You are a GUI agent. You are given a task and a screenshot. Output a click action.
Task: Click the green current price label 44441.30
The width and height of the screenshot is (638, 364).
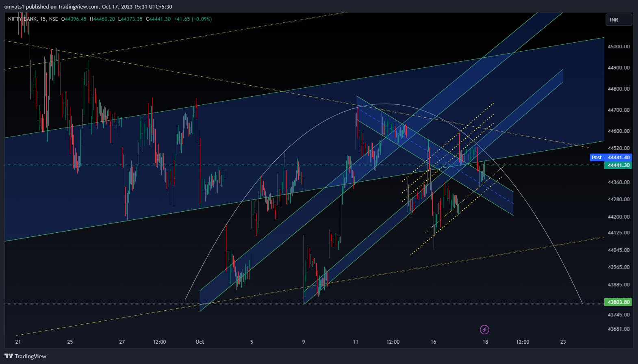click(x=618, y=165)
